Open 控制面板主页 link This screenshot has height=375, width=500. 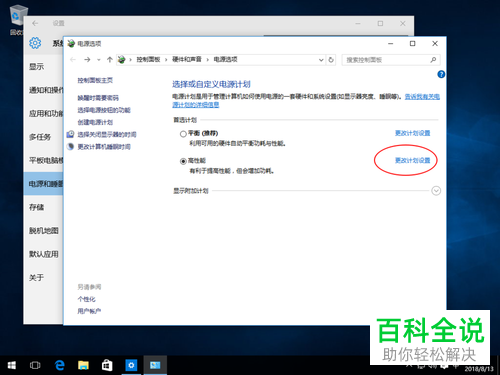pos(95,80)
